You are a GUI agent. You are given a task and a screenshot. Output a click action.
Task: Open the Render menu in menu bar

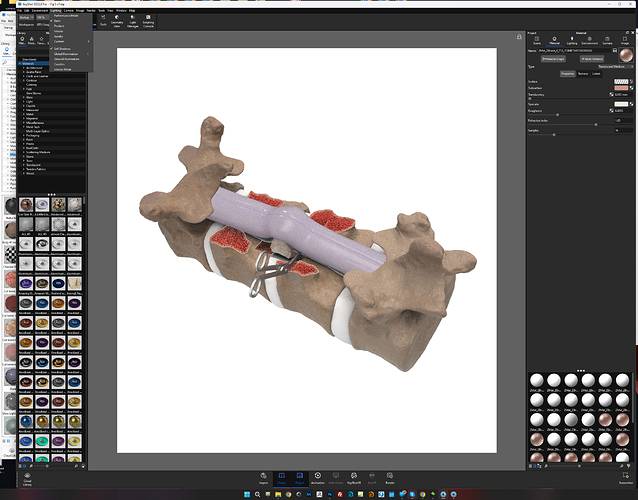click(x=91, y=11)
